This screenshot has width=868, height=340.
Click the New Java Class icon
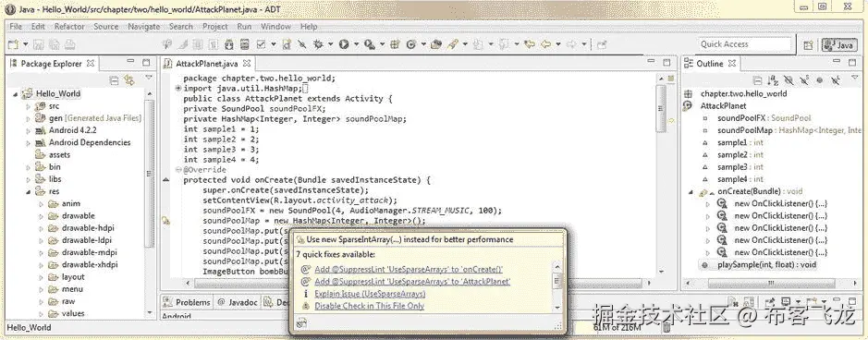[411, 44]
